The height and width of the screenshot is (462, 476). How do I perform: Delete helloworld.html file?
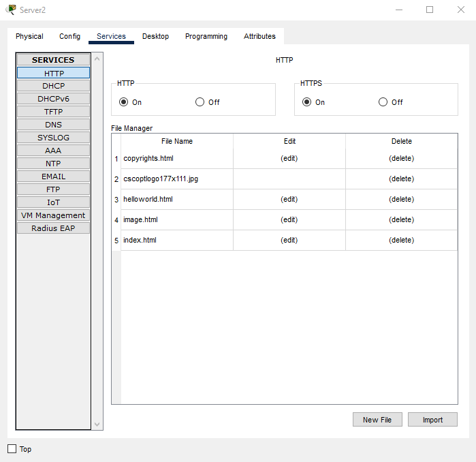pos(401,199)
